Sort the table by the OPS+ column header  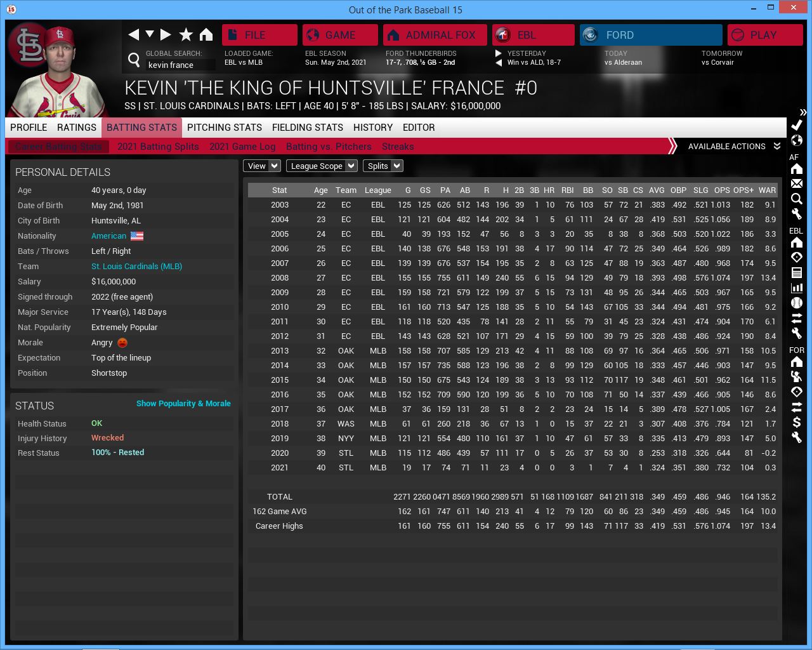(x=743, y=190)
